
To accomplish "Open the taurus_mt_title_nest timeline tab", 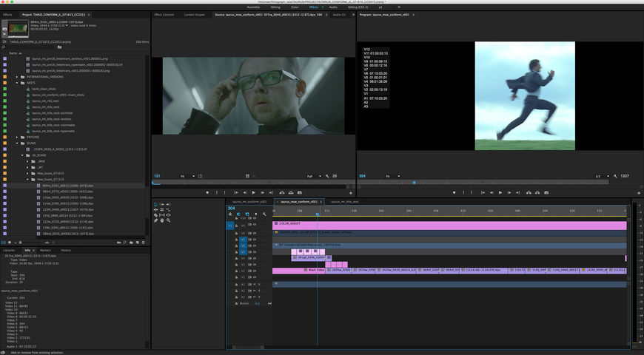I will 345,201.
